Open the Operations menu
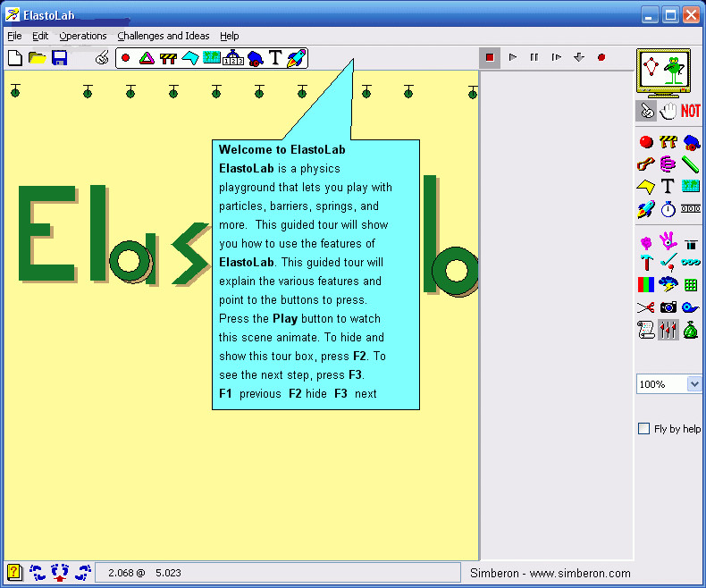This screenshot has height=588, width=706. click(x=83, y=36)
